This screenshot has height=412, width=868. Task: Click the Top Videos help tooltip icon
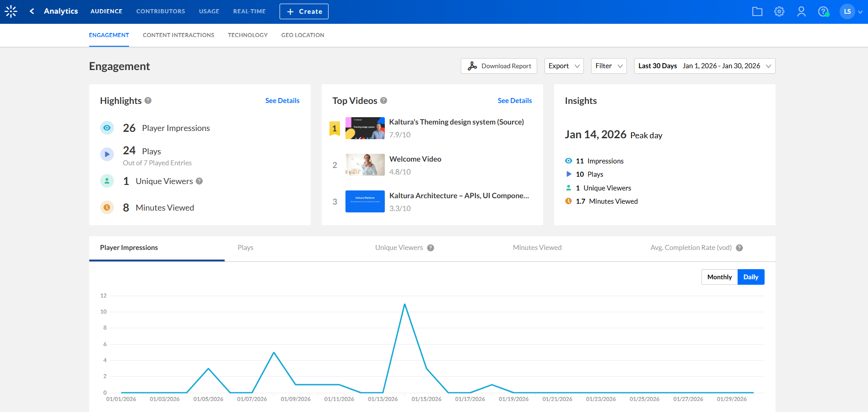pyautogui.click(x=384, y=101)
